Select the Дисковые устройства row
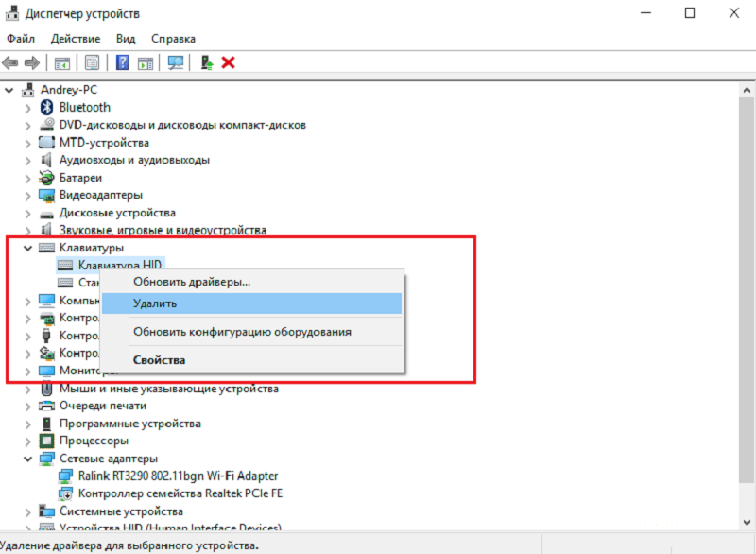The height and width of the screenshot is (554, 756). pos(117,213)
